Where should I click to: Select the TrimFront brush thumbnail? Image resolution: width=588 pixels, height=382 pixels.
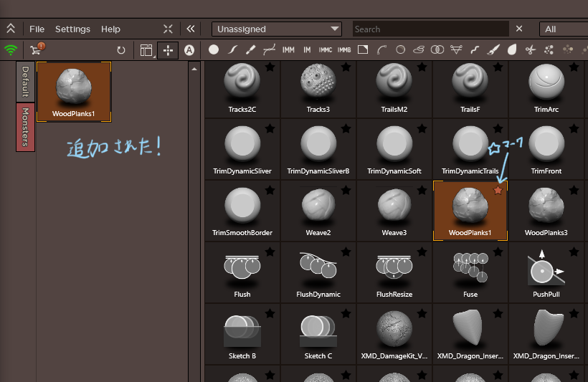(546, 151)
